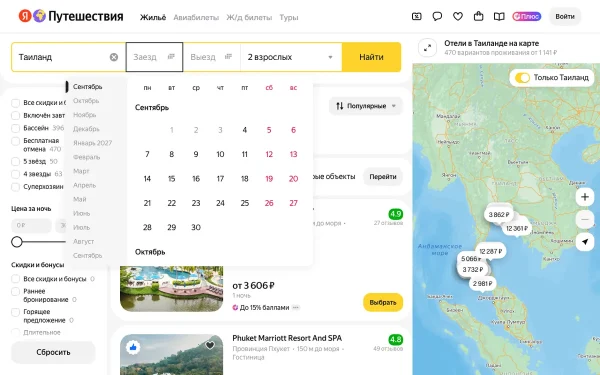The height and width of the screenshot is (375, 600).
Task: Jump to Январь 2027 in month list
Action: click(x=92, y=143)
